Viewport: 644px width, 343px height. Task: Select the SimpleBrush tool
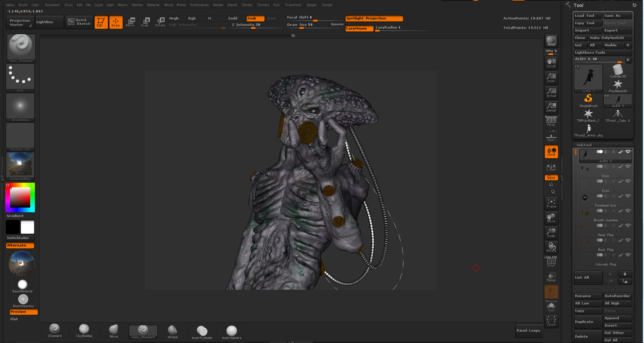coord(588,101)
